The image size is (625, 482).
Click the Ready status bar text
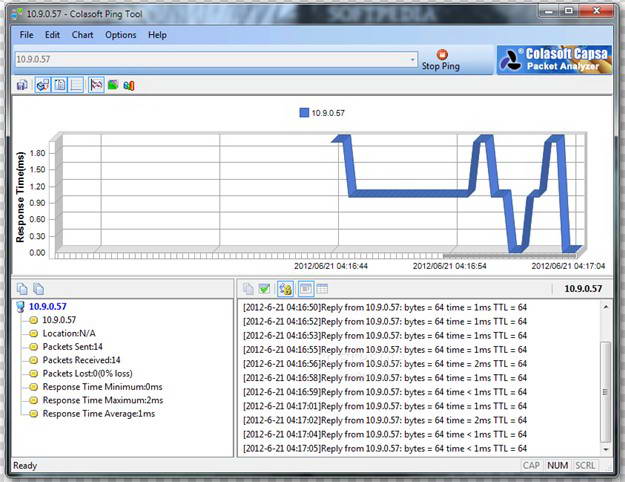(x=25, y=466)
